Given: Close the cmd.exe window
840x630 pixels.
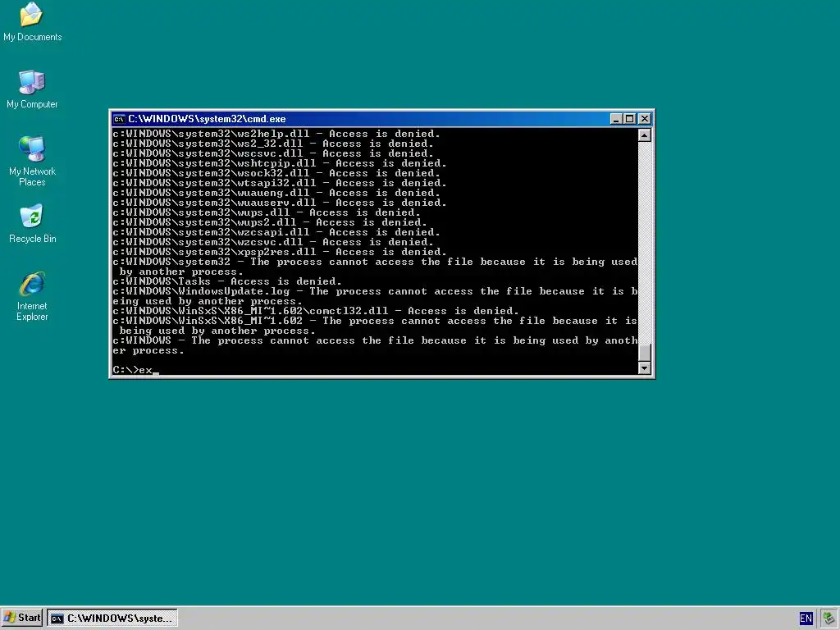Looking at the screenshot, I should [x=645, y=119].
